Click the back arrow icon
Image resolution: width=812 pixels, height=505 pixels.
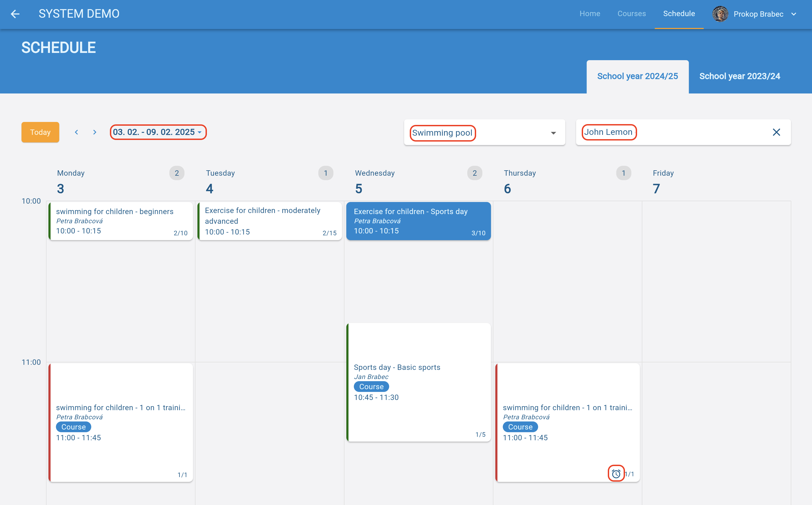click(15, 14)
